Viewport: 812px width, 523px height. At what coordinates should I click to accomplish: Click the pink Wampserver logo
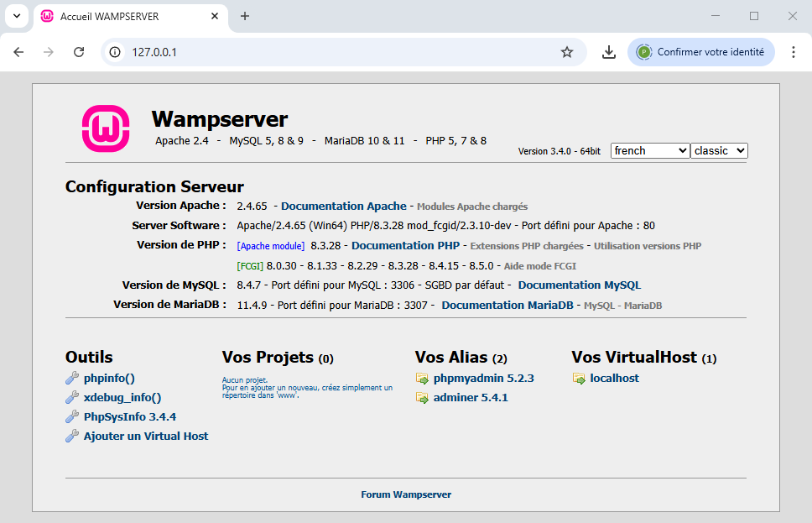[106, 128]
